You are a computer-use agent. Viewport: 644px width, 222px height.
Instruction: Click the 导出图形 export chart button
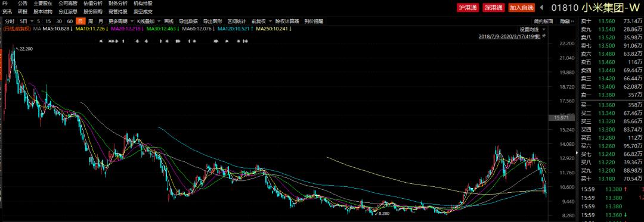click(x=212, y=21)
